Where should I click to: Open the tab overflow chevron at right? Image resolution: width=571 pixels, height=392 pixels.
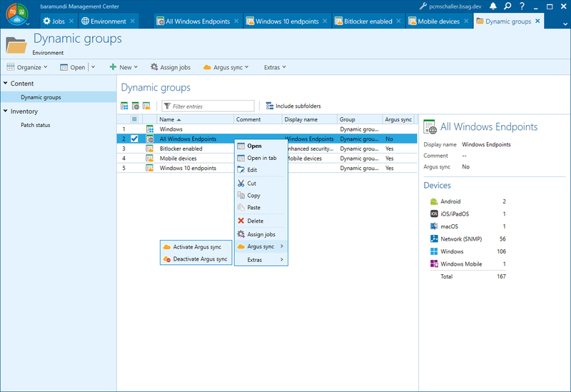565,24
